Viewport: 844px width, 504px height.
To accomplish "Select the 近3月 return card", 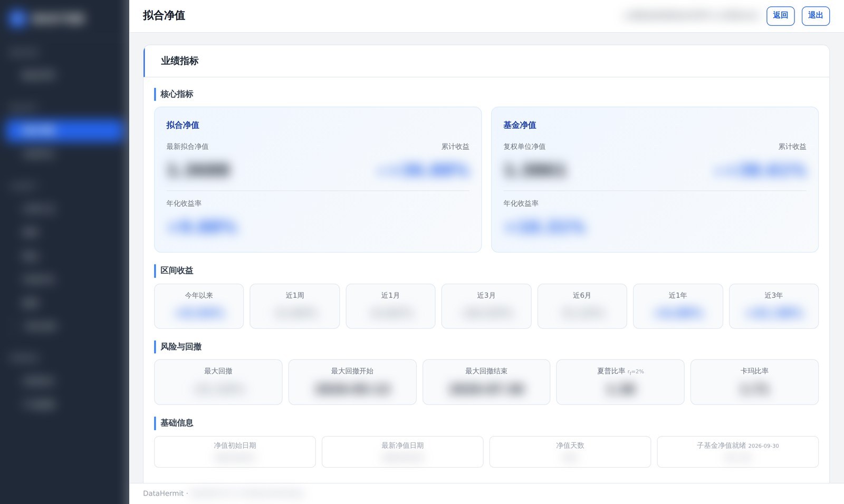I will pyautogui.click(x=486, y=306).
